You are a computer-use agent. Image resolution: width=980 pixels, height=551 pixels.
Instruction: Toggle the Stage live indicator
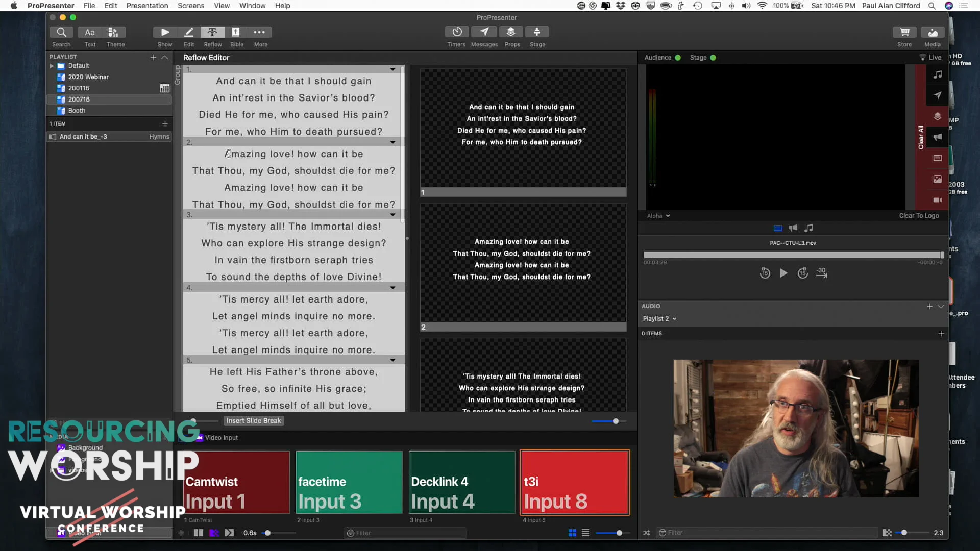point(713,58)
